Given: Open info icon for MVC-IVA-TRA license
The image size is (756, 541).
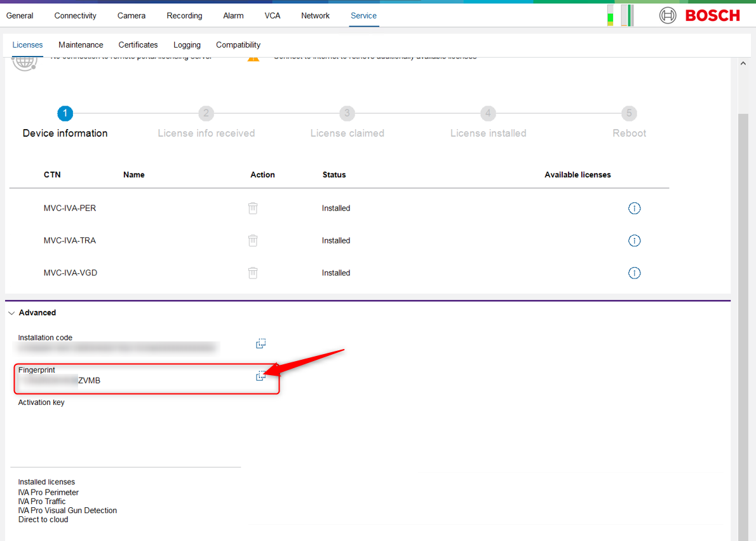Looking at the screenshot, I should click(x=634, y=240).
